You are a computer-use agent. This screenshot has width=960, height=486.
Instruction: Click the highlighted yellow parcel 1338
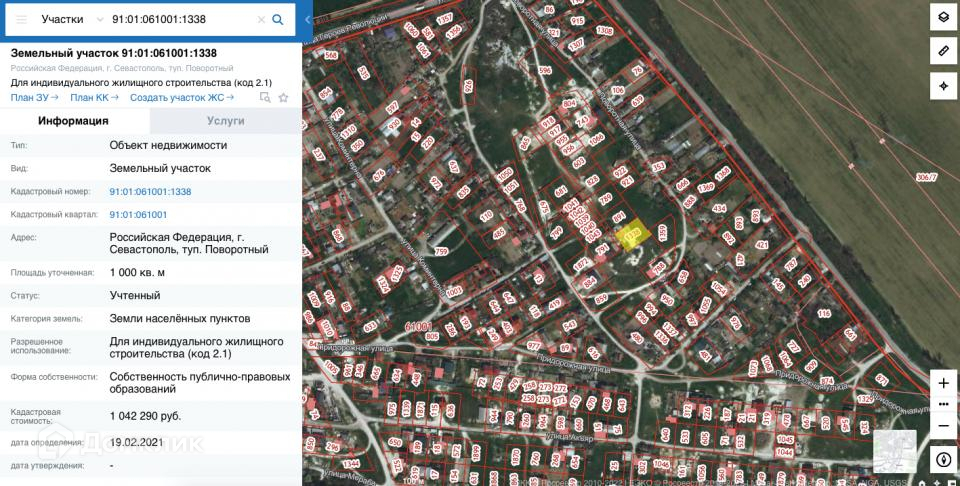coord(632,234)
